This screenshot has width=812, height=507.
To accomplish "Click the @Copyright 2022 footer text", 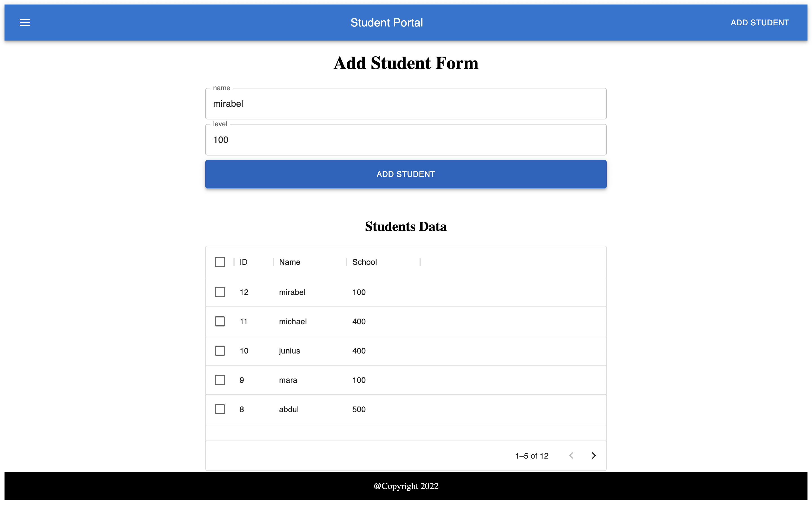I will click(x=406, y=486).
